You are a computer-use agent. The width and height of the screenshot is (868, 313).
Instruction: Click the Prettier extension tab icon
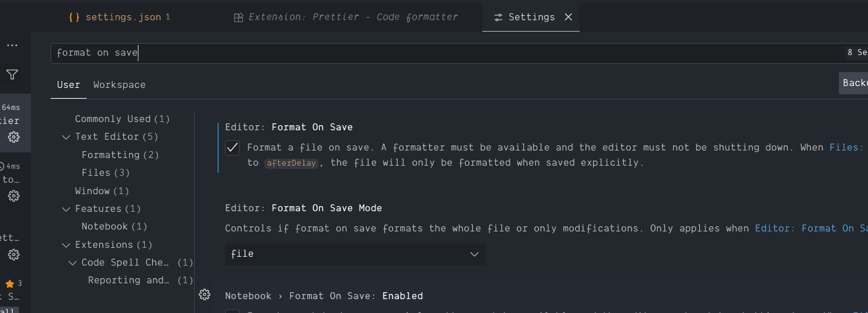[x=238, y=18]
